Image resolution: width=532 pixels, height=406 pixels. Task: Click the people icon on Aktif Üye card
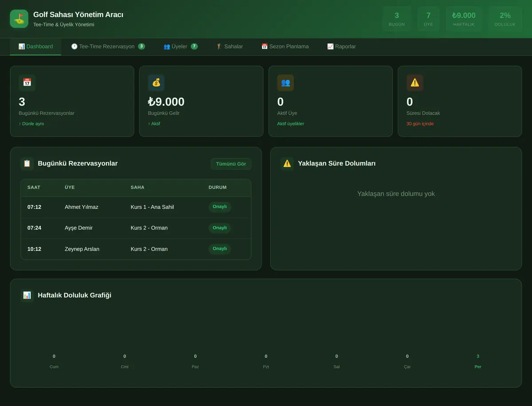pos(286,83)
